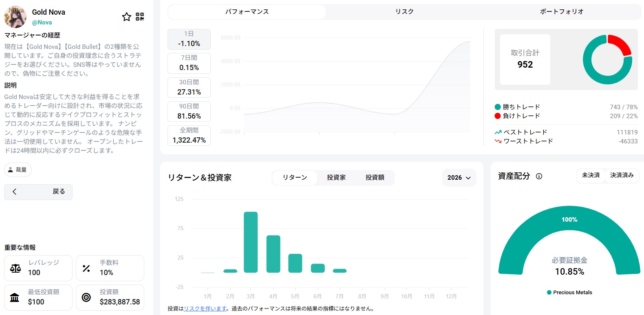Switch to the リスク tab
The image size is (644, 315).
(404, 12)
